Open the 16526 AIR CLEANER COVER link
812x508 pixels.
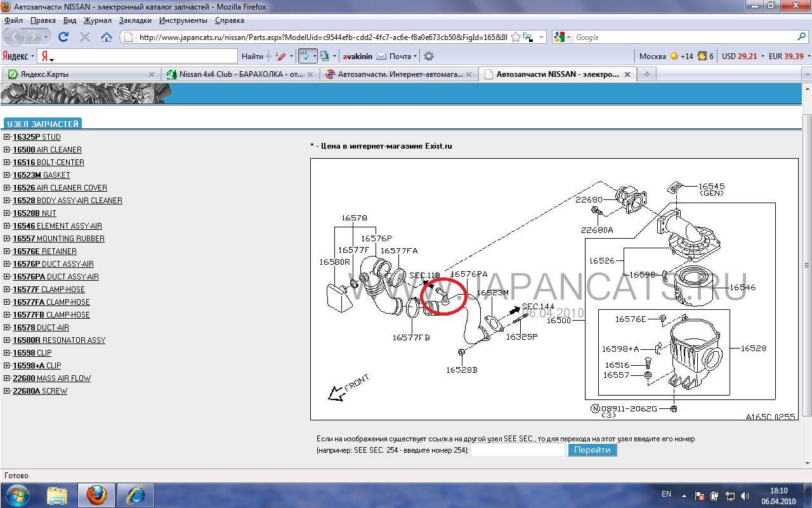pos(60,187)
